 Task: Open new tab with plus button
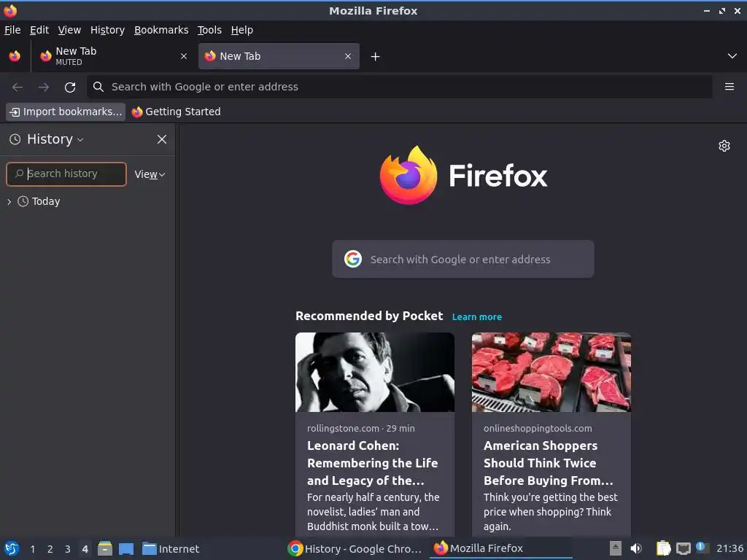(x=376, y=57)
